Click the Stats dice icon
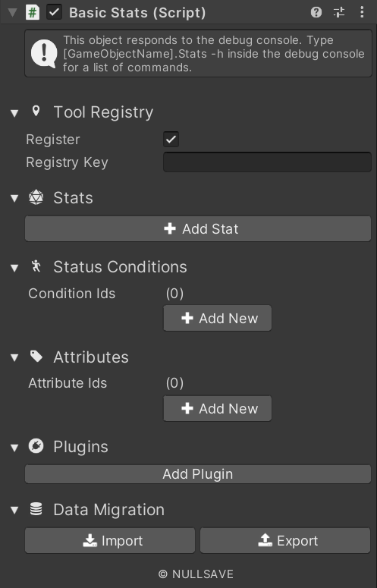 pos(36,197)
